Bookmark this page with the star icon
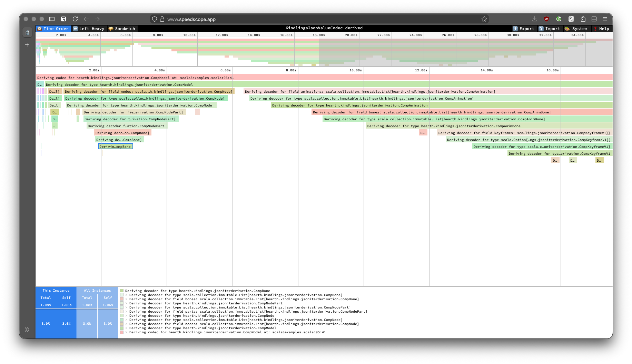632x364 pixels. [484, 19]
